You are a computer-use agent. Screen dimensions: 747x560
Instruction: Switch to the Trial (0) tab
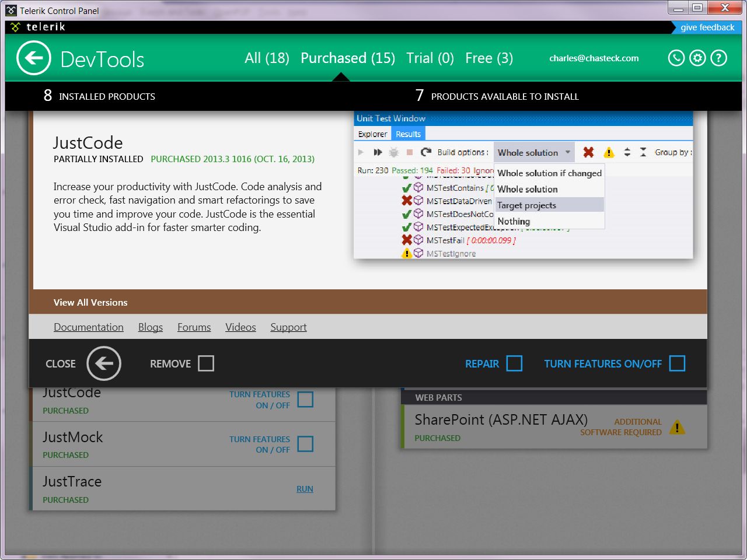point(430,58)
